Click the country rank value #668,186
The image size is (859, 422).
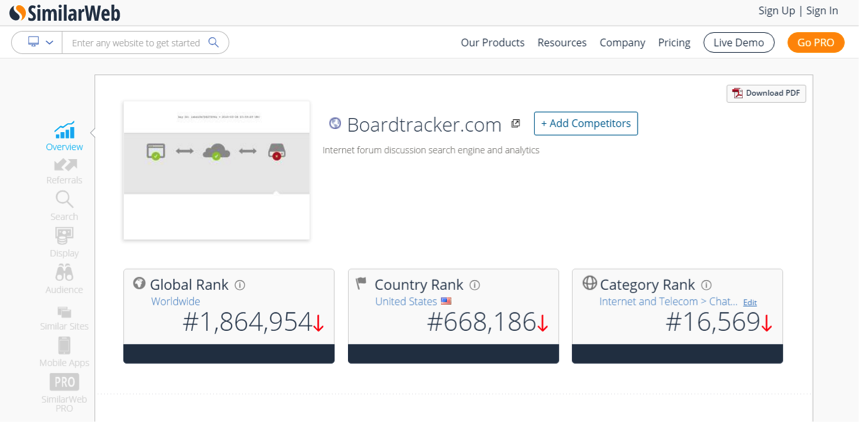(482, 323)
